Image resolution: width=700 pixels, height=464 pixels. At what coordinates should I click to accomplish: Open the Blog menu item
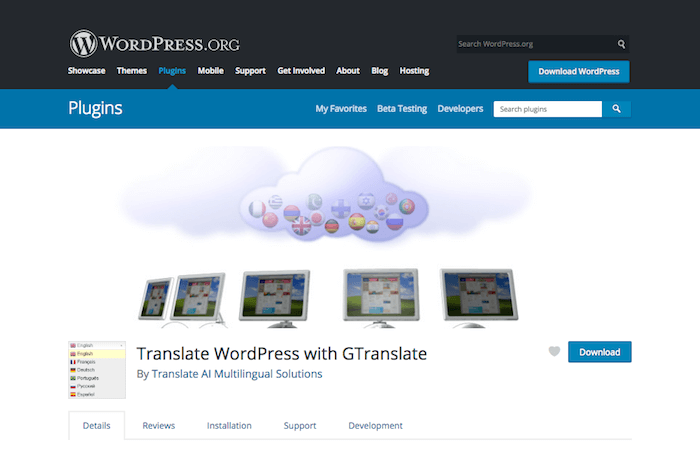(379, 71)
